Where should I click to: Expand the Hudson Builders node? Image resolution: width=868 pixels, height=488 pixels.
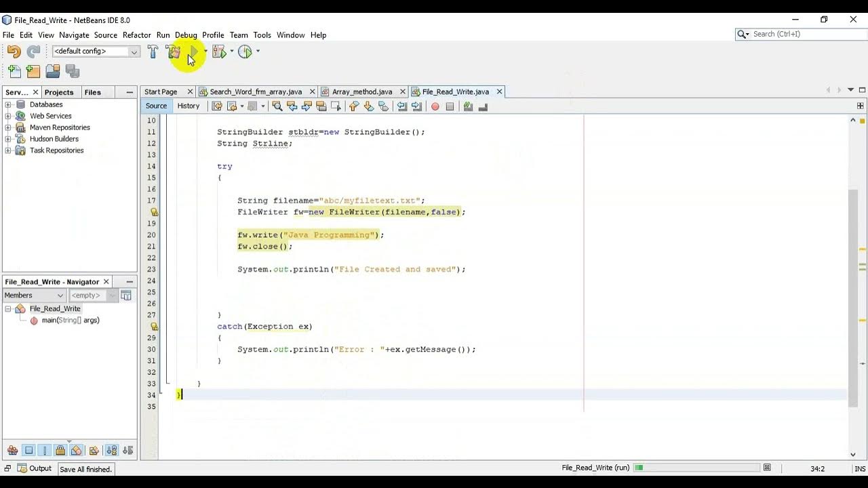click(8, 139)
